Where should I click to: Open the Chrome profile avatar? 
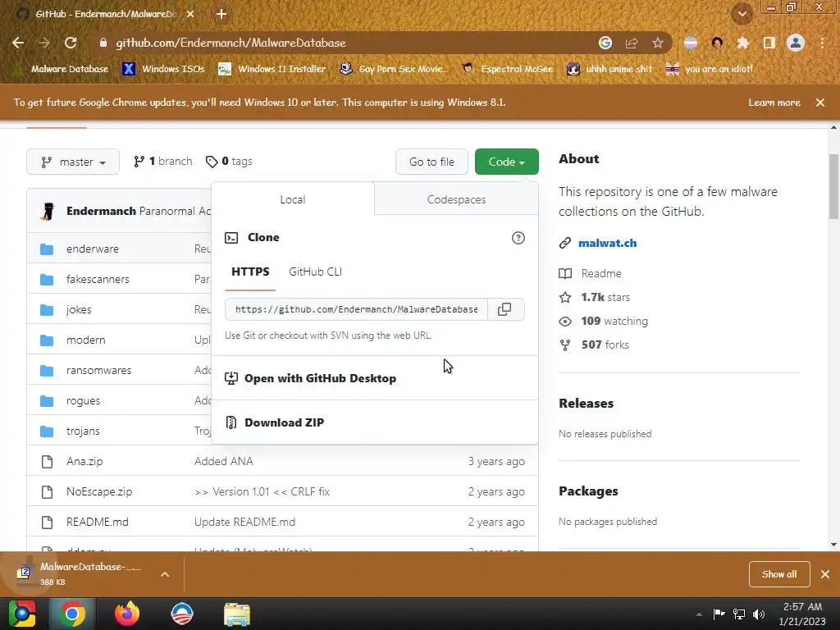coord(795,43)
